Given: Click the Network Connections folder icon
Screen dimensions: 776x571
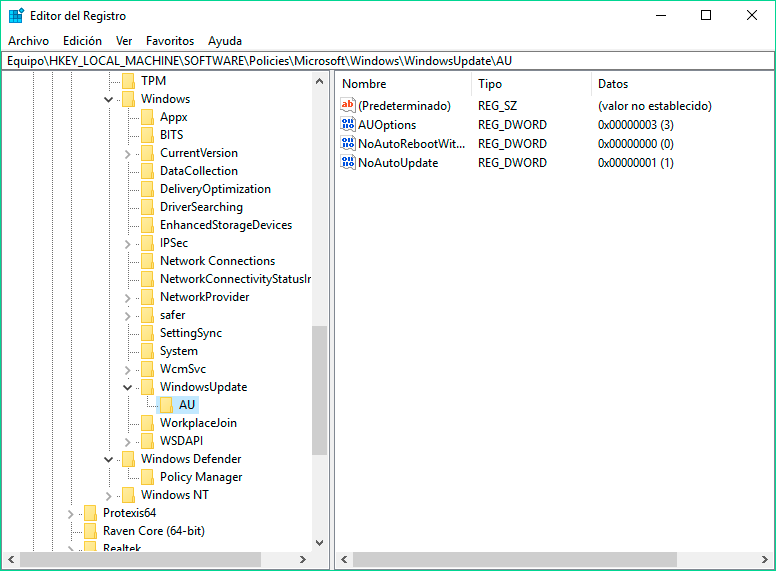Looking at the screenshot, I should tap(147, 261).
